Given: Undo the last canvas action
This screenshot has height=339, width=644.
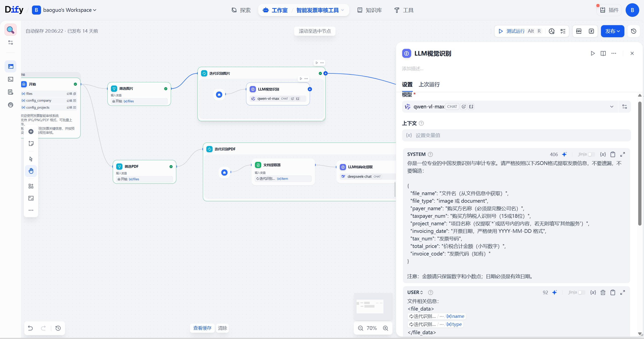Looking at the screenshot, I should tap(30, 328).
